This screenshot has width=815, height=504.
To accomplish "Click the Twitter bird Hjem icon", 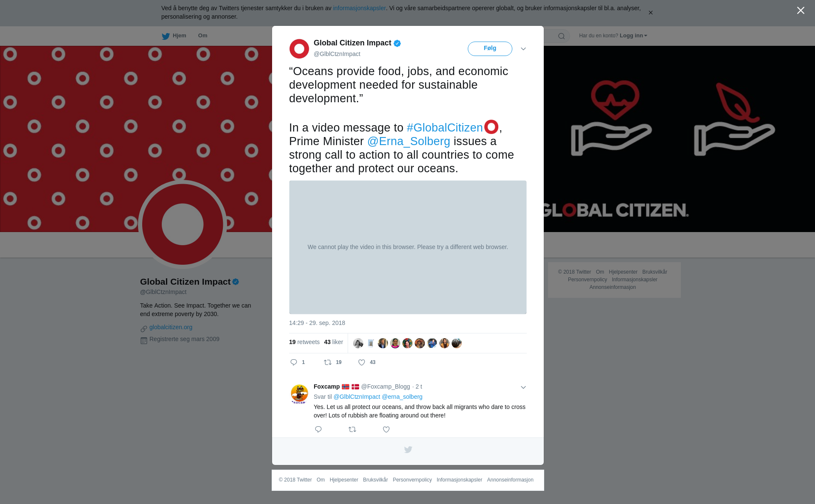I will (x=166, y=36).
